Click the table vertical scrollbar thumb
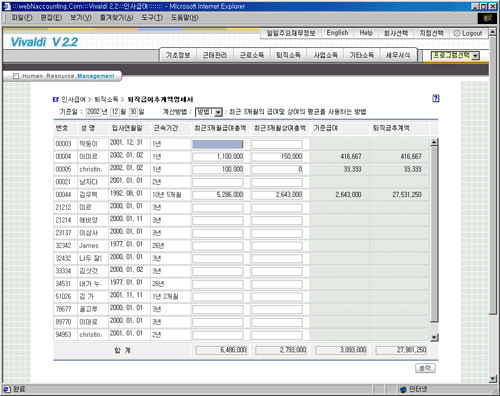The width and height of the screenshot is (500, 396). coord(434,234)
